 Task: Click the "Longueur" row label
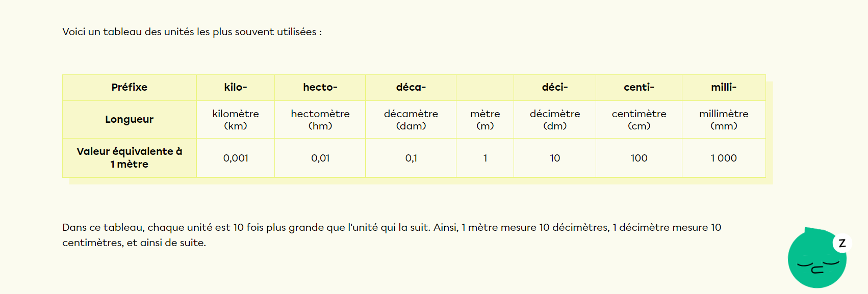click(x=129, y=119)
